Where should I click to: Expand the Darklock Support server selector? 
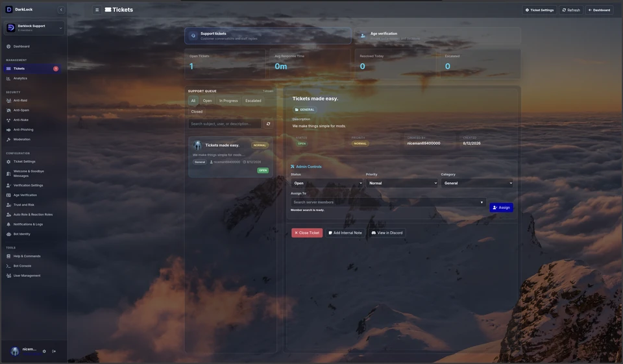(x=34, y=28)
